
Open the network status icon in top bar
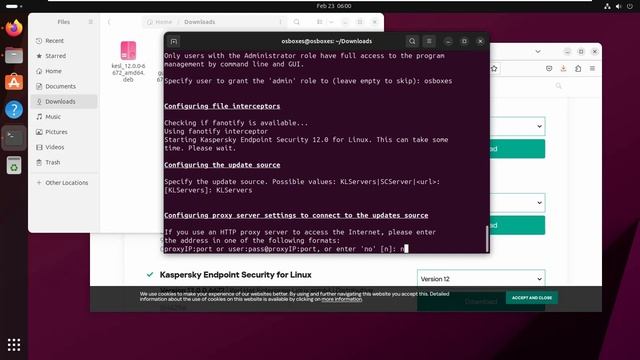tap(607, 6)
